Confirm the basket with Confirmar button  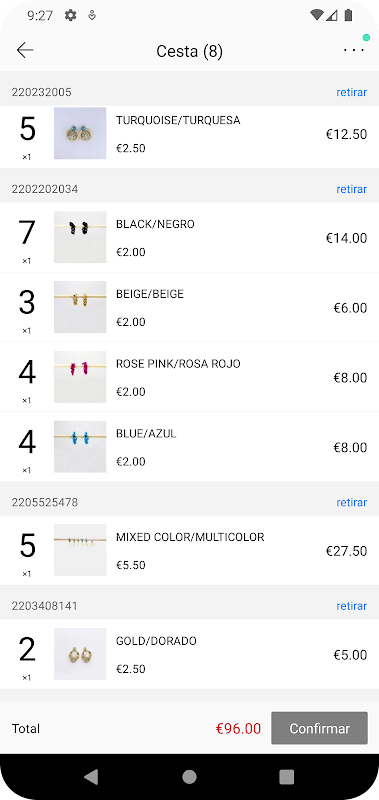[319, 728]
